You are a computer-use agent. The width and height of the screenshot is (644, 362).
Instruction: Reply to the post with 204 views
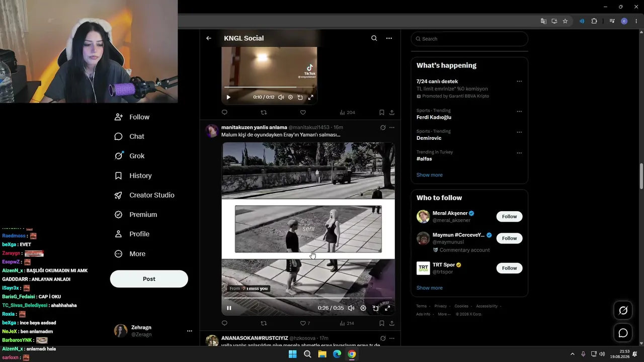pos(224,112)
